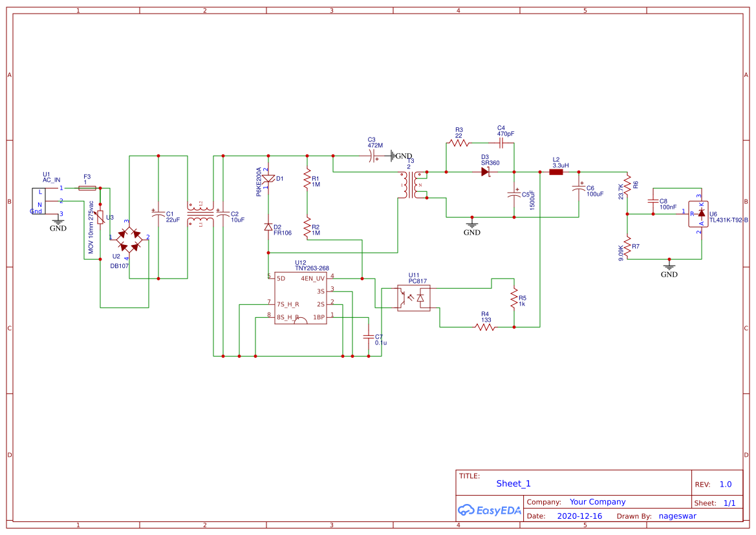The width and height of the screenshot is (756, 535).
Task: Click electrolytic capacitor C5 1500uF
Action: pyautogui.click(x=515, y=194)
